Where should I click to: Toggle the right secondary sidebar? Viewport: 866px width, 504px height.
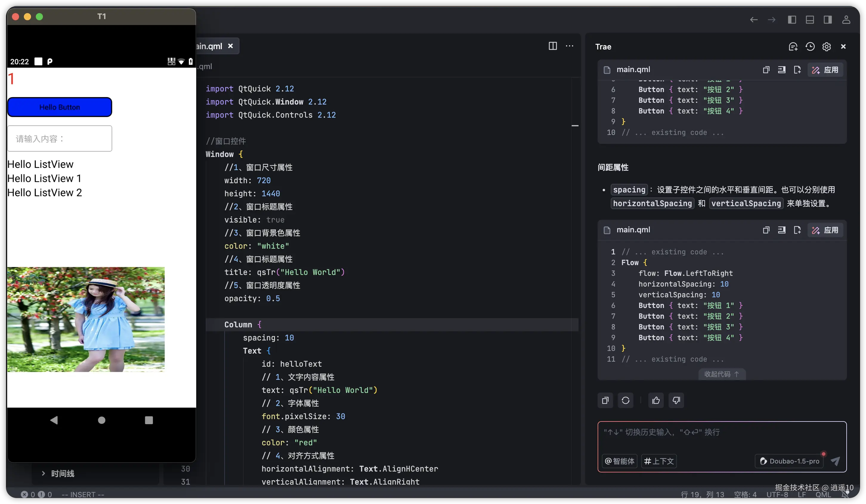pyautogui.click(x=828, y=20)
